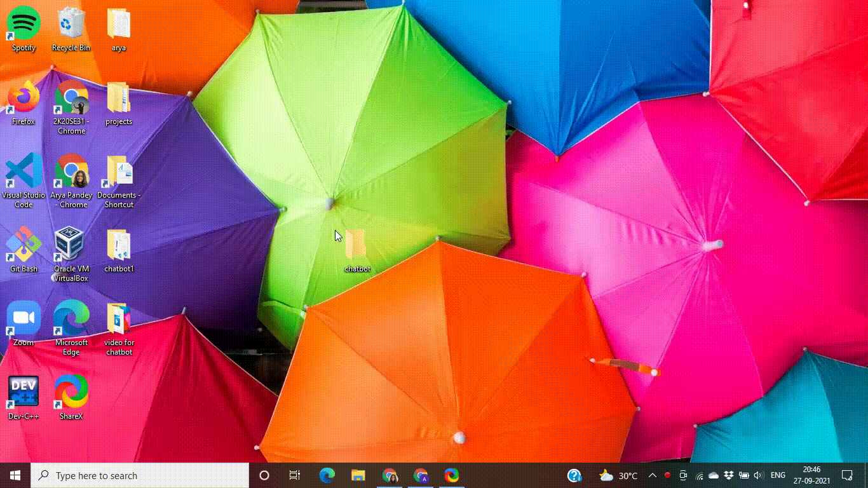Open Task View from the taskbar
Viewport: 868px width, 488px height.
(x=295, y=475)
